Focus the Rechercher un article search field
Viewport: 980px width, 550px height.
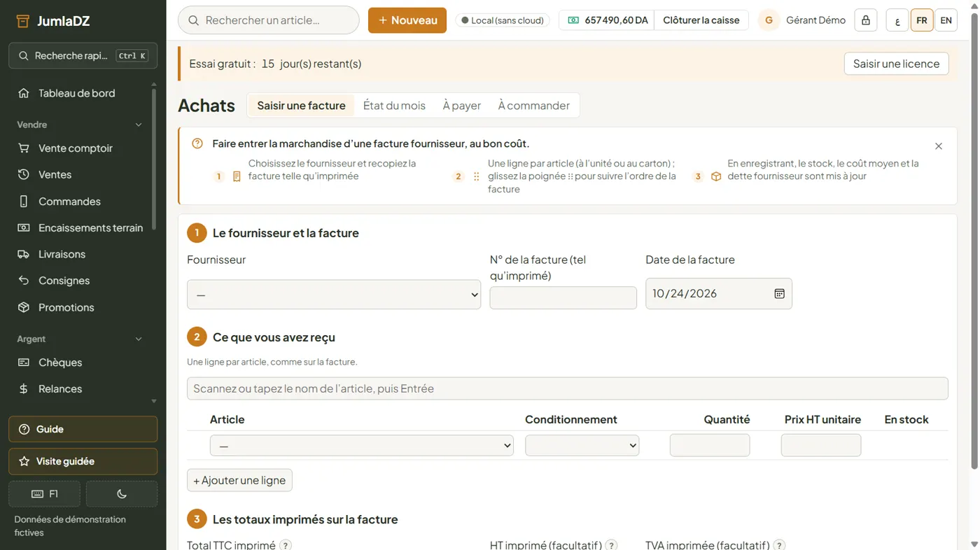point(269,20)
